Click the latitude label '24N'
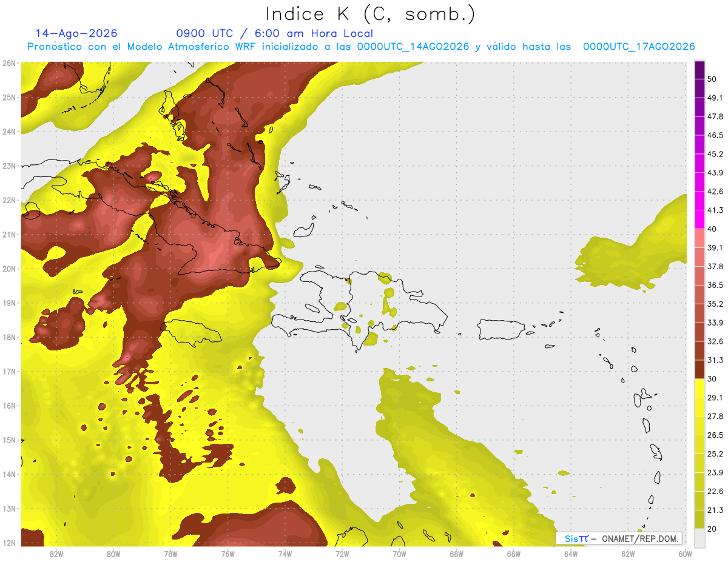Screen dimensions: 728x562 [9, 132]
